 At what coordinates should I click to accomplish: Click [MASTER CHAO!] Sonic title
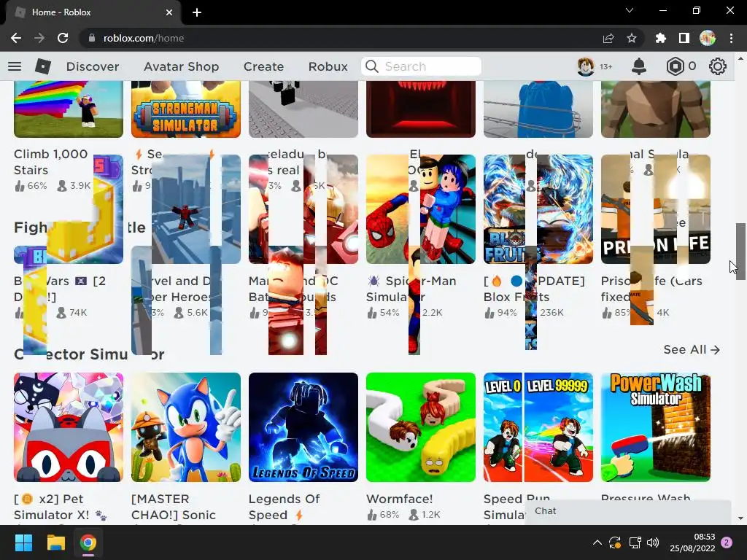tap(174, 507)
